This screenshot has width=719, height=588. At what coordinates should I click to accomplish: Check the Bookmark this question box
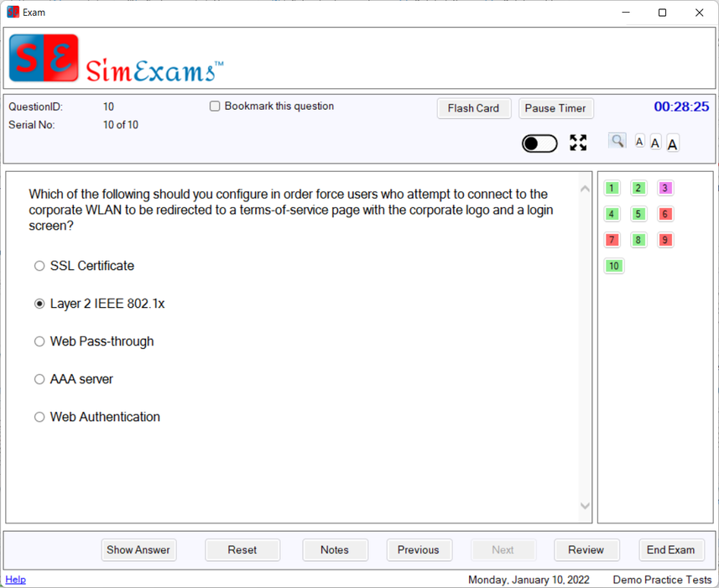pyautogui.click(x=215, y=107)
